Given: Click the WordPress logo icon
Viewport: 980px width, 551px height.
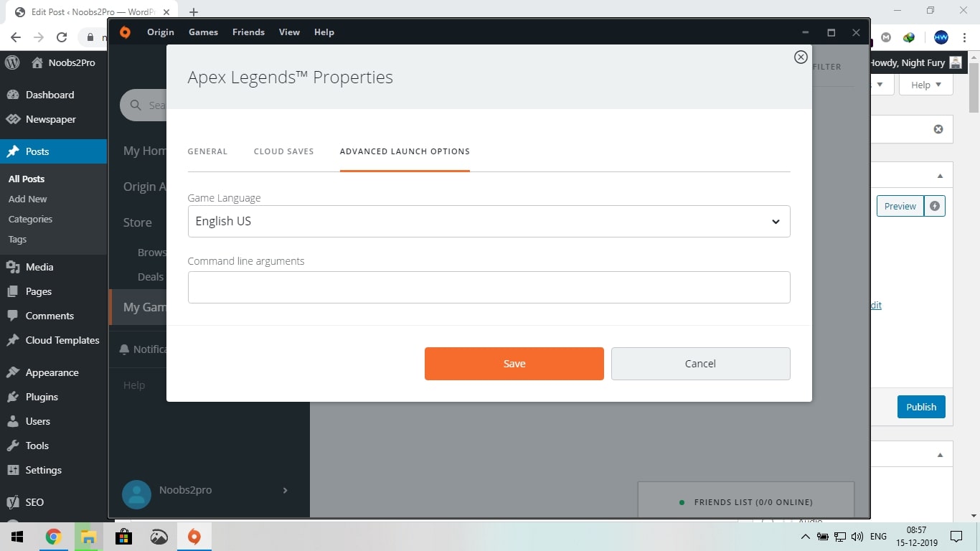Looking at the screenshot, I should coord(12,62).
